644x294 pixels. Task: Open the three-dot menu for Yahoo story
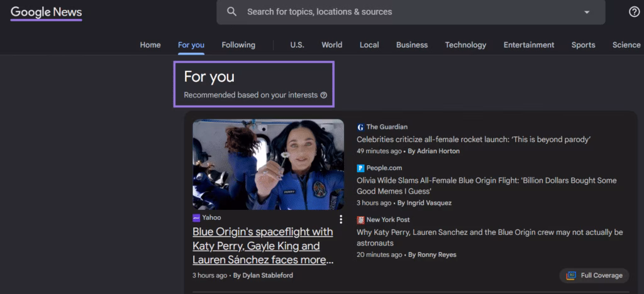pos(341,219)
